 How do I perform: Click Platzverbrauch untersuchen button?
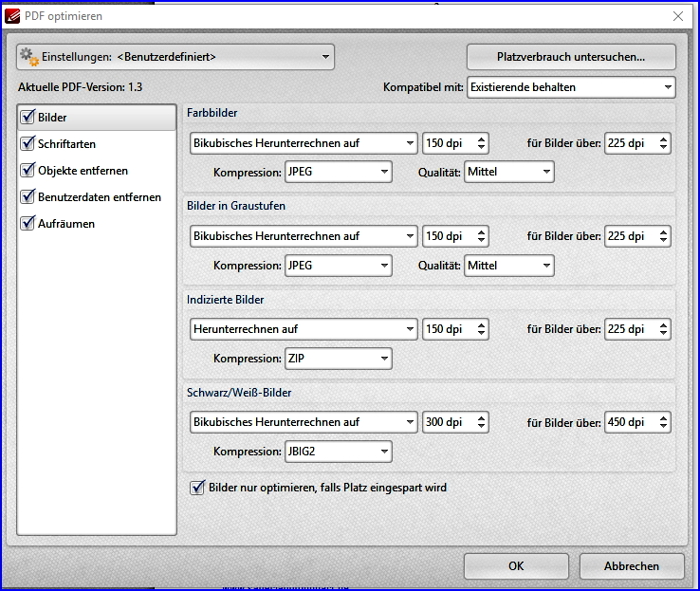(x=571, y=57)
